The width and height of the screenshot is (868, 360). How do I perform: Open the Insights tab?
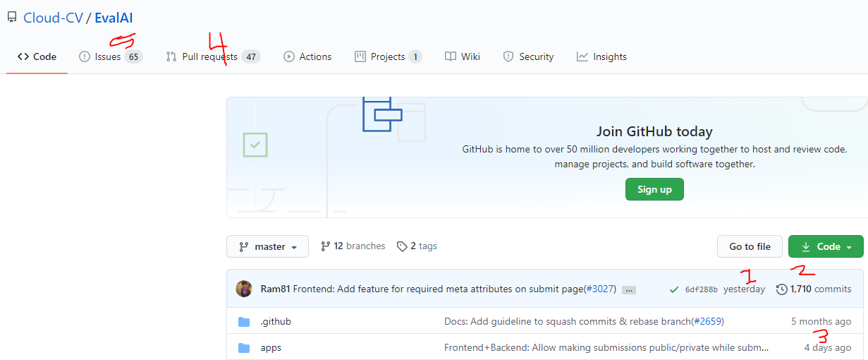click(601, 56)
